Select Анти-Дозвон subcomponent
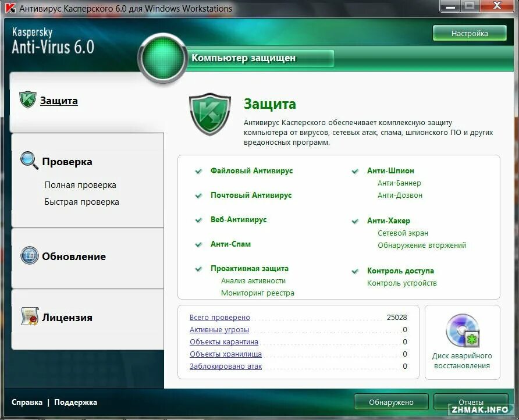 pyautogui.click(x=400, y=195)
